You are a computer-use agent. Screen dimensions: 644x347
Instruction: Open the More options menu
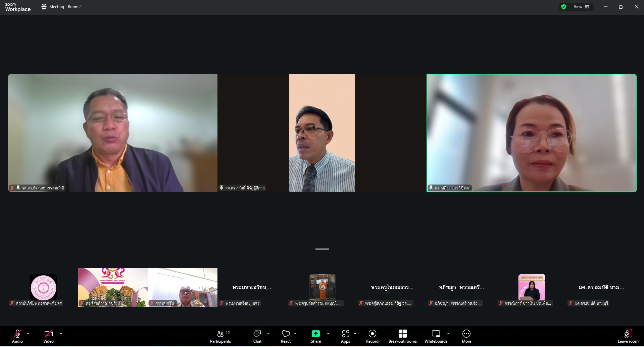pos(466,336)
